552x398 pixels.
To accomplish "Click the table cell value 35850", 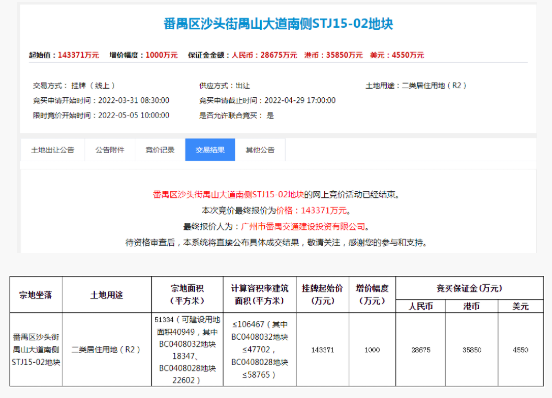I will 472,350.
